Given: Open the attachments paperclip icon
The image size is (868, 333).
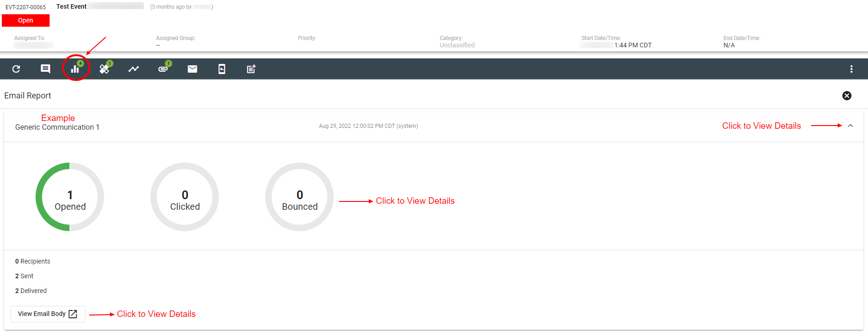Looking at the screenshot, I should point(163,69).
